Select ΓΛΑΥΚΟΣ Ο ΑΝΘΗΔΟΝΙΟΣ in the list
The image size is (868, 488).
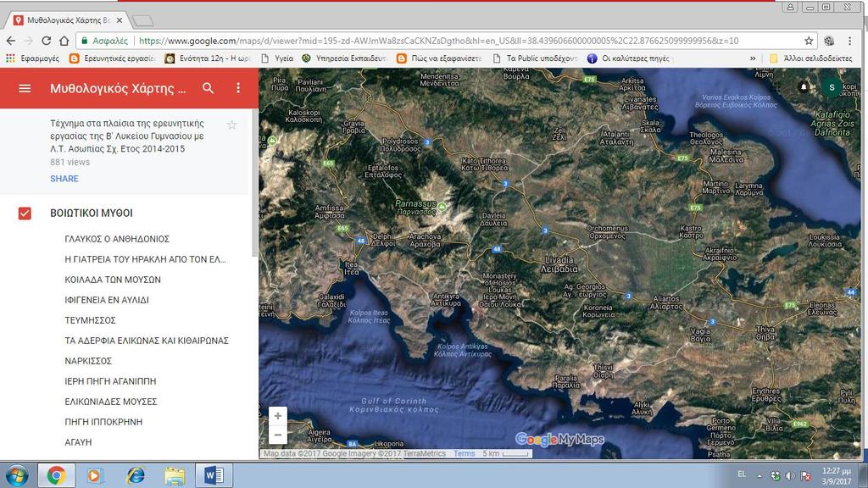[117, 239]
